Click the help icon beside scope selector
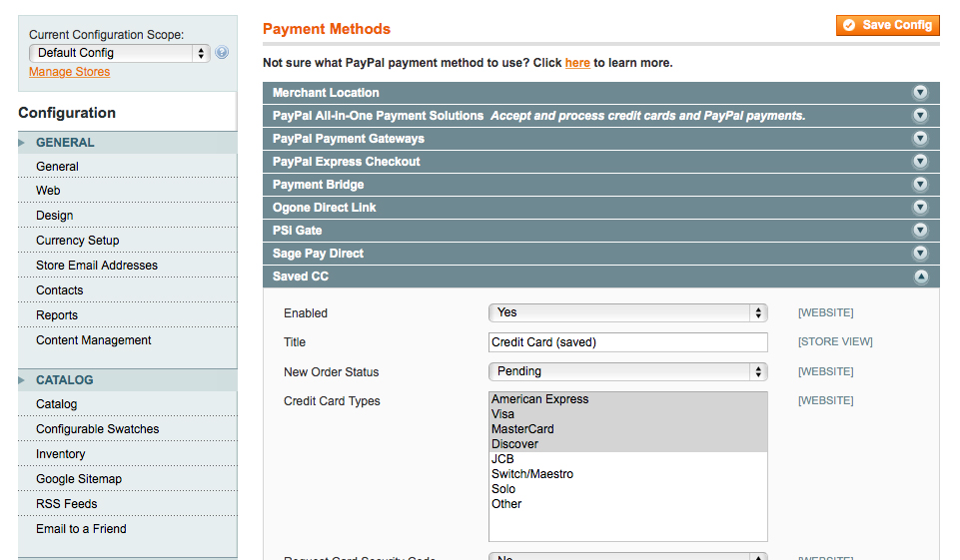The width and height of the screenshot is (960, 560). click(x=222, y=53)
